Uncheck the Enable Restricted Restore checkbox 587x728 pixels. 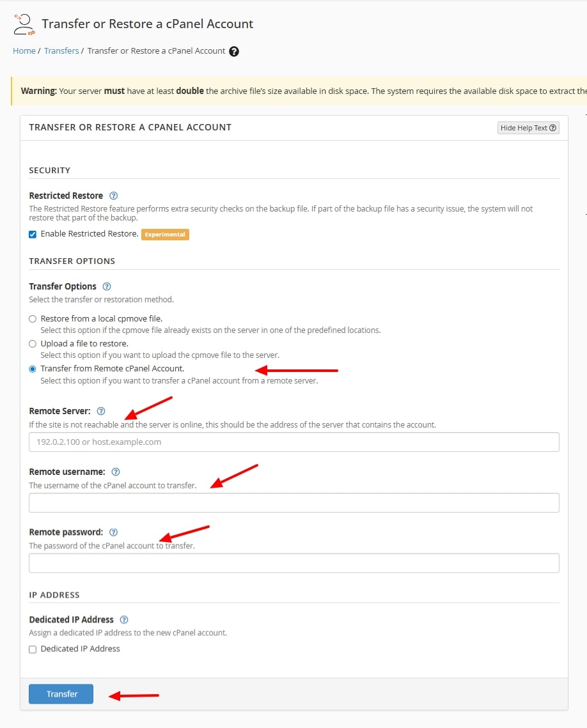(x=33, y=235)
